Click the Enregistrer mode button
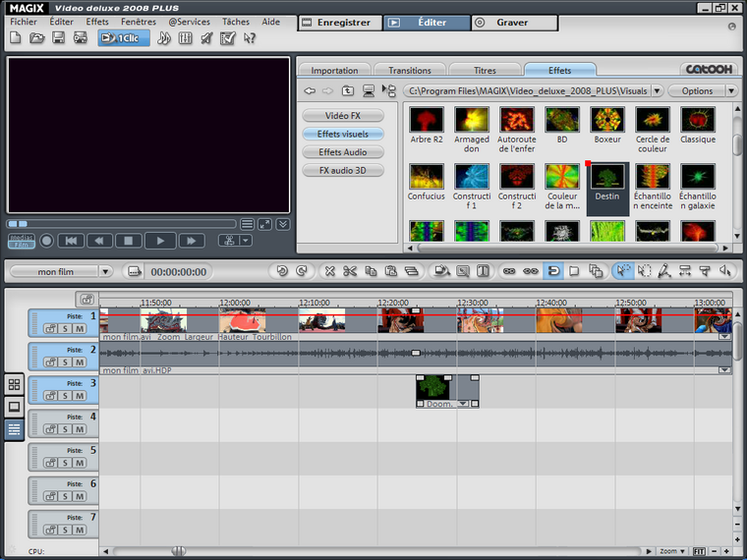This screenshot has height=560, width=747. tap(341, 23)
